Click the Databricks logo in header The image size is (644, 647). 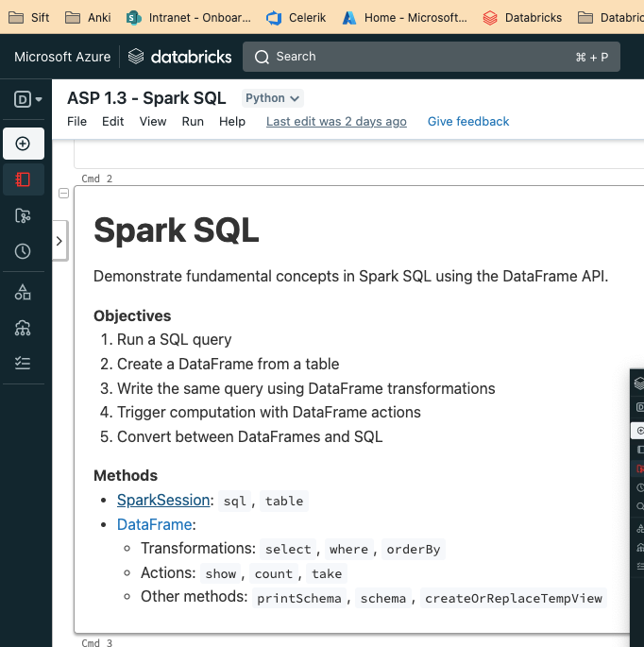[x=179, y=57]
